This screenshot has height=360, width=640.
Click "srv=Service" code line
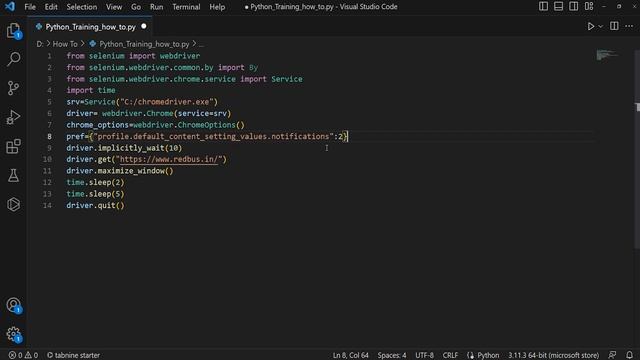tap(142, 102)
